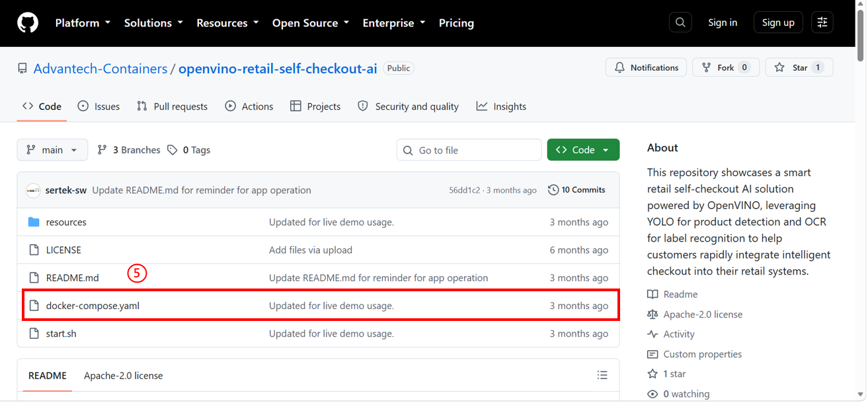
Task: Open the main branch selector
Action: (x=52, y=150)
